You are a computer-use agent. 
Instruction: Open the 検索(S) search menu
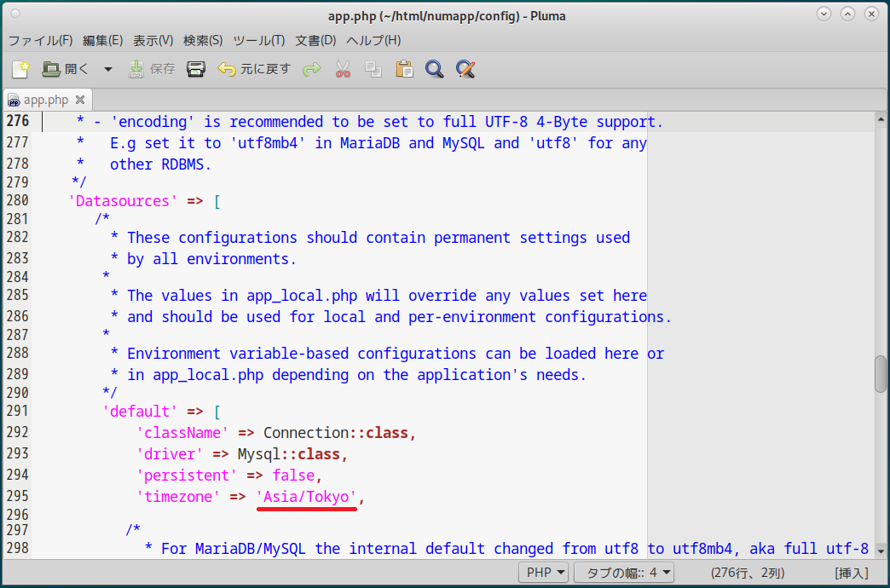(203, 40)
